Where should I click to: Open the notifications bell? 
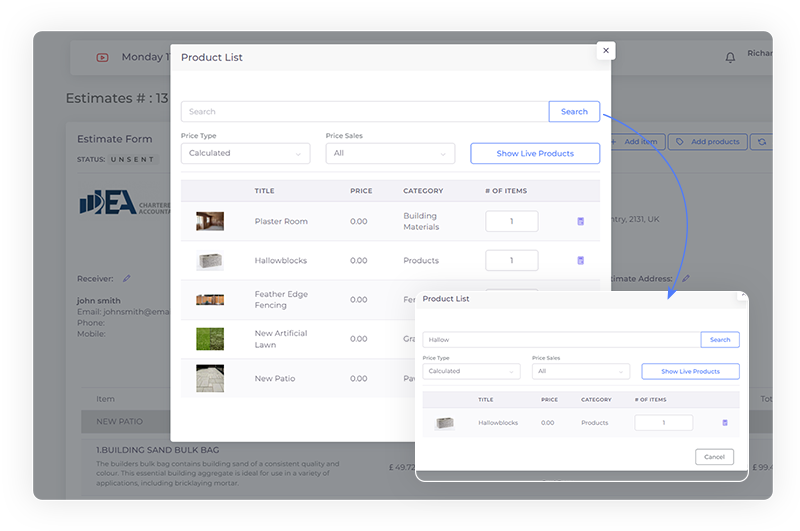(x=730, y=58)
